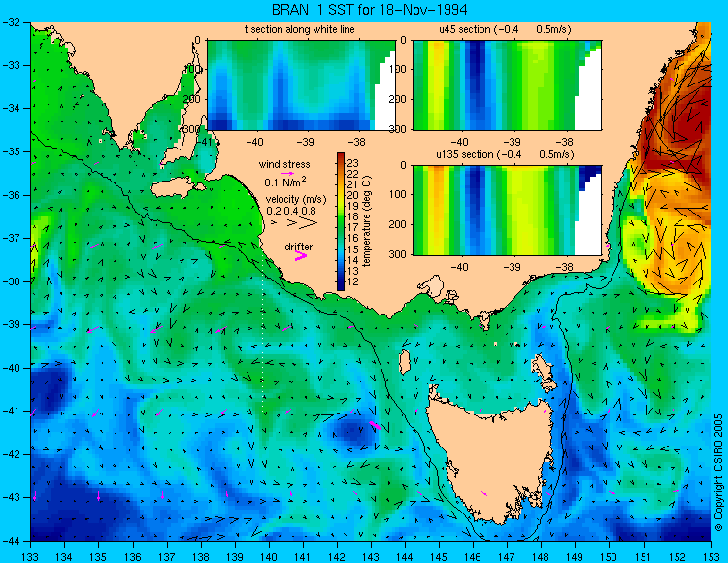
Task: Click the 144 longitude axis label
Action: point(405,557)
